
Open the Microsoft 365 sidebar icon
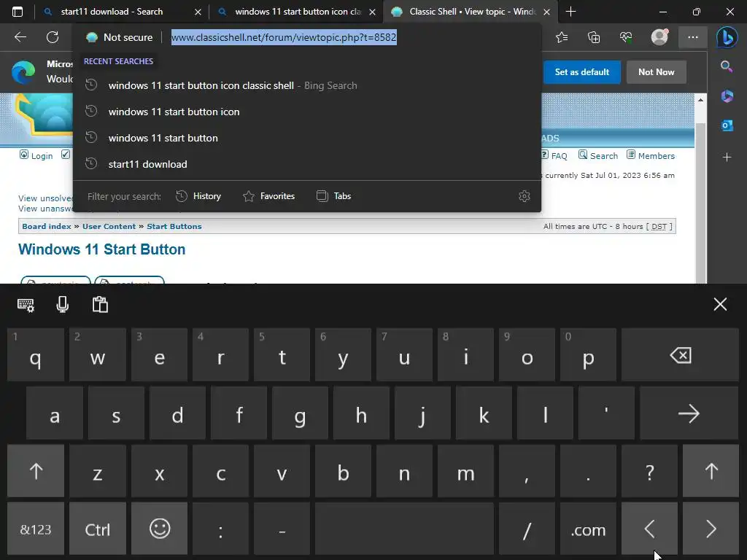727,96
